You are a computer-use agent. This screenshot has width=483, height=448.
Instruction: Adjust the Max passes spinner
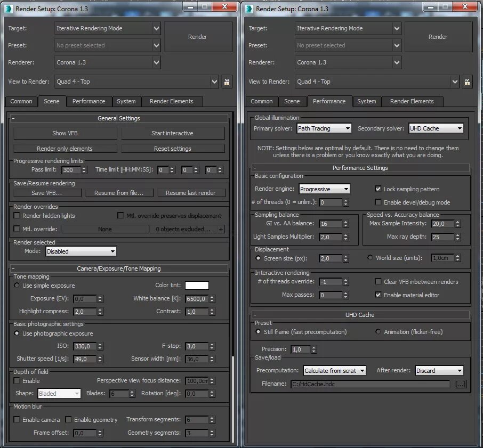[346, 295]
